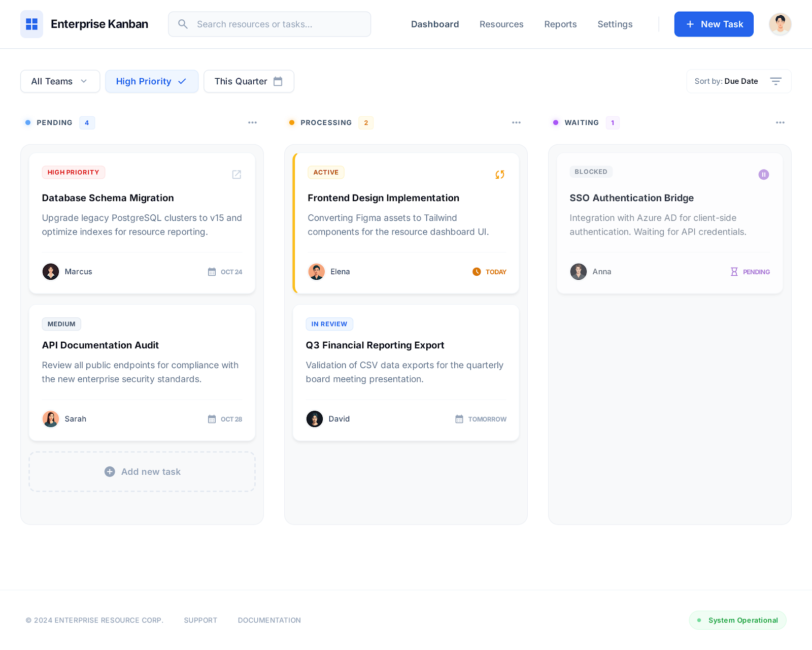Click the plus icon in Add new task area

click(110, 471)
